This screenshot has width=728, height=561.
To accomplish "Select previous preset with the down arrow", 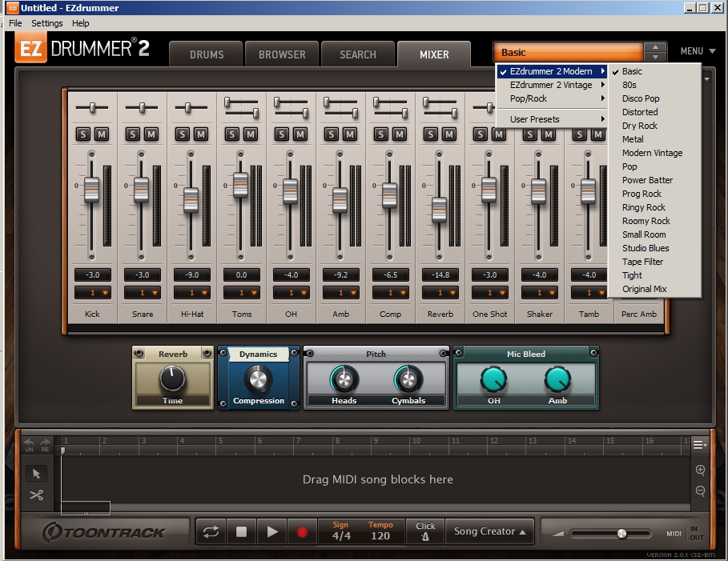I will pos(655,57).
